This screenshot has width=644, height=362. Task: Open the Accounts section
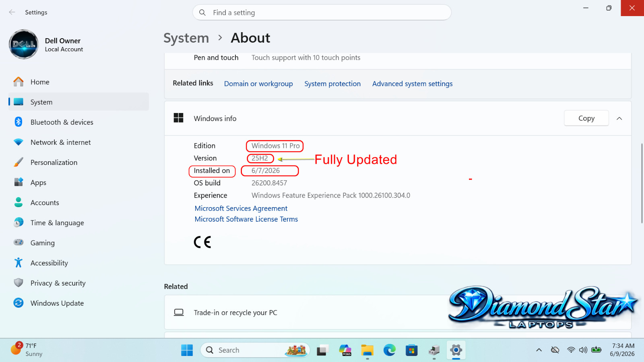coord(78,202)
